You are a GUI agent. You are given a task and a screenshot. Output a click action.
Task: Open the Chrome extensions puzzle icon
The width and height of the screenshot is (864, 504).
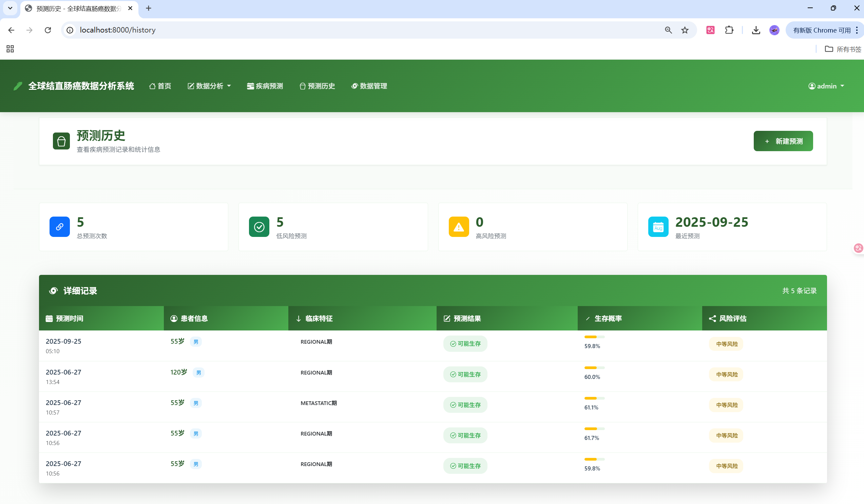point(729,30)
